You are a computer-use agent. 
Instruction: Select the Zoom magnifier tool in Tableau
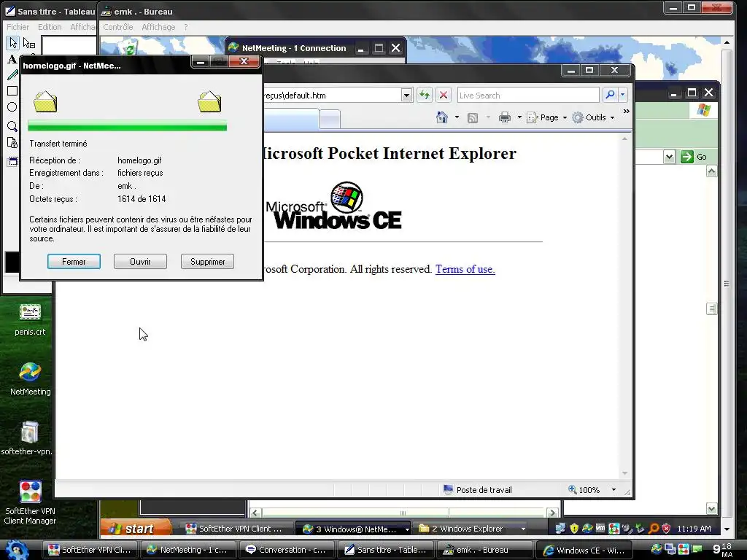(12, 126)
